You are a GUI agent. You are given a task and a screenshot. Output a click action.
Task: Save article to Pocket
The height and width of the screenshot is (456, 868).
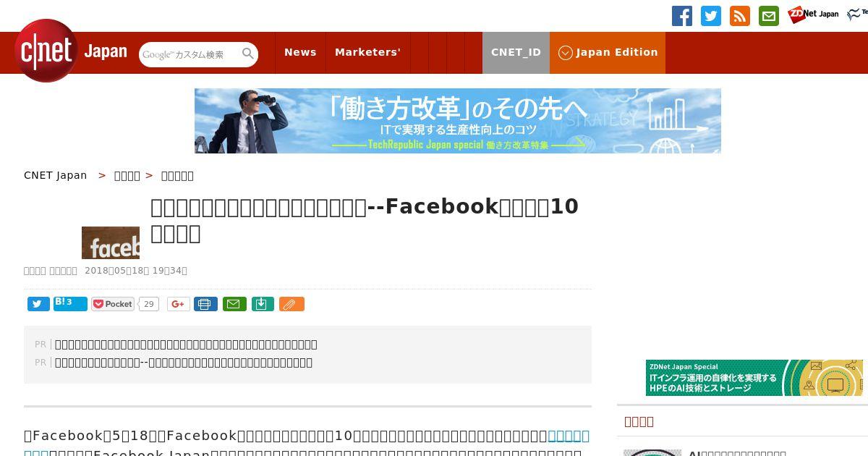click(113, 304)
